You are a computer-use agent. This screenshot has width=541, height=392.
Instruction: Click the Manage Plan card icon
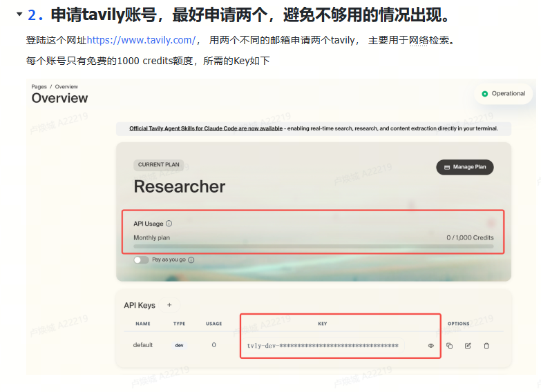pyautogui.click(x=447, y=167)
